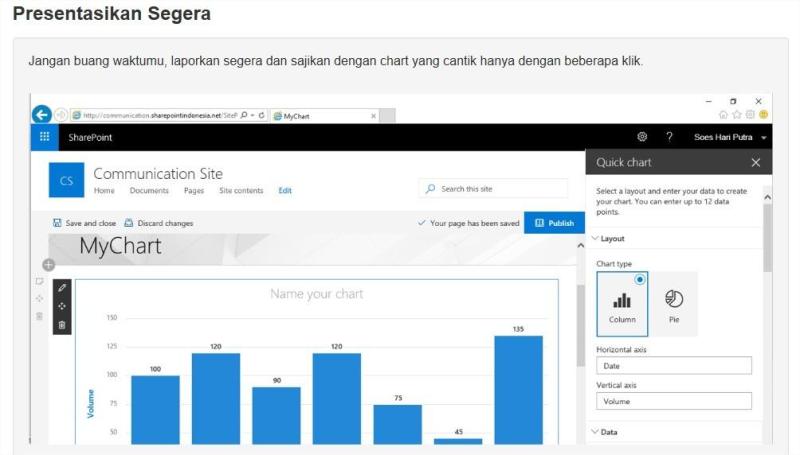Open Site contents navigation item
800x455 pixels.
click(x=241, y=190)
